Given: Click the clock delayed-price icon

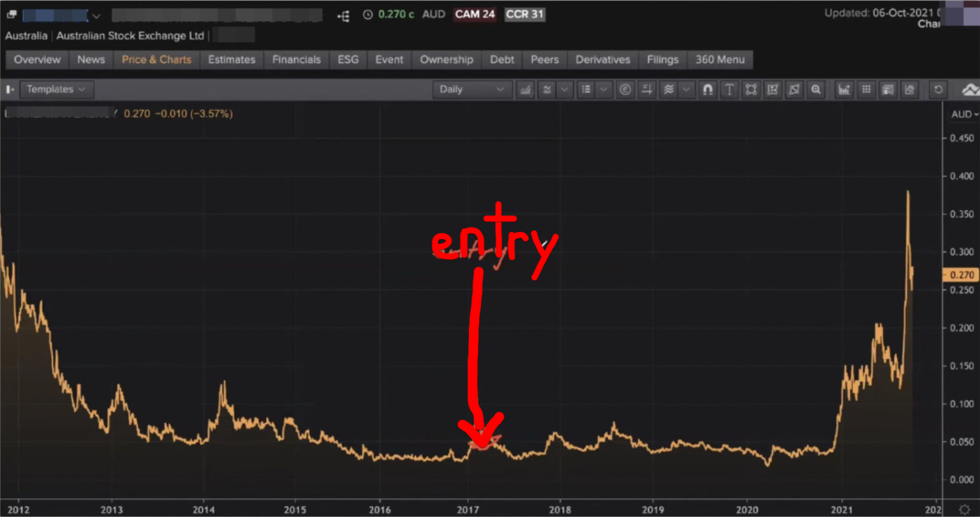Looking at the screenshot, I should (x=367, y=15).
